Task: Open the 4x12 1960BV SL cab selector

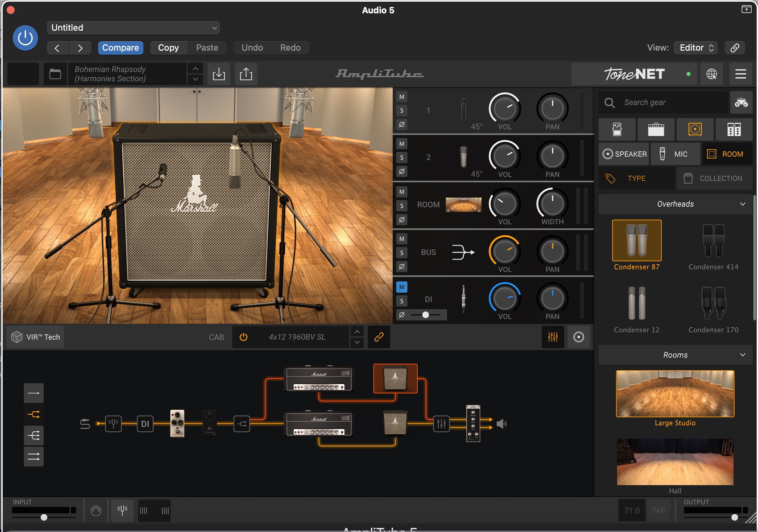Action: pos(297,337)
